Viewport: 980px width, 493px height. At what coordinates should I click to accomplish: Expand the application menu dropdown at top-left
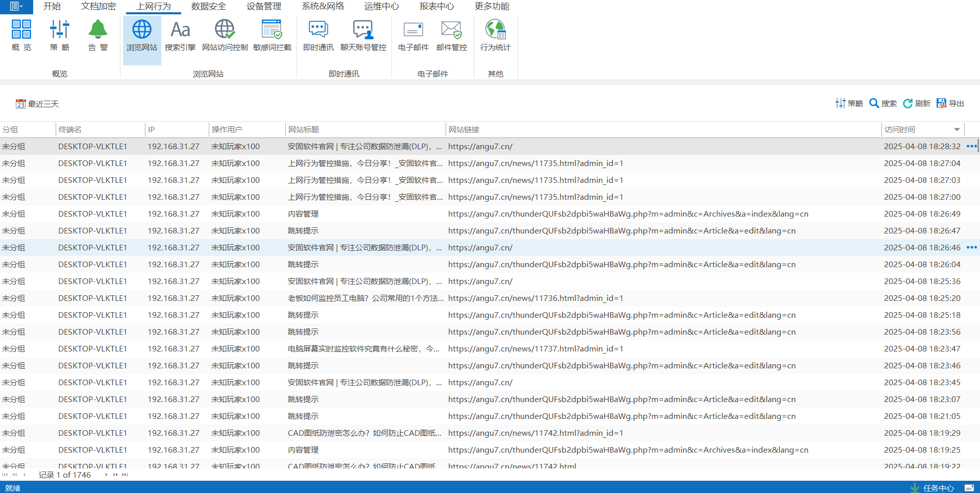16,6
